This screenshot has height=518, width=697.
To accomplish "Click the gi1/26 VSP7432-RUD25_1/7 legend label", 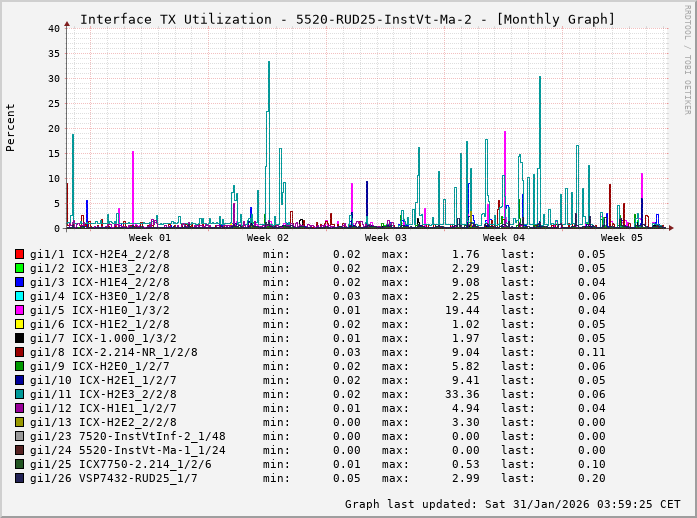I will 113,478.
